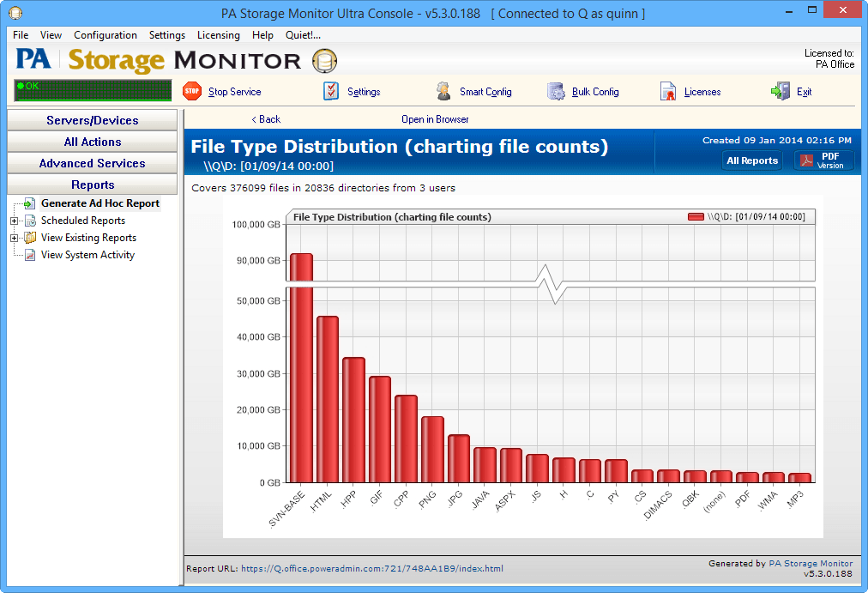Click the \\Q\D: [01/09/14 00:00] subtitle
Screen dimensions: 868x593
268,166
